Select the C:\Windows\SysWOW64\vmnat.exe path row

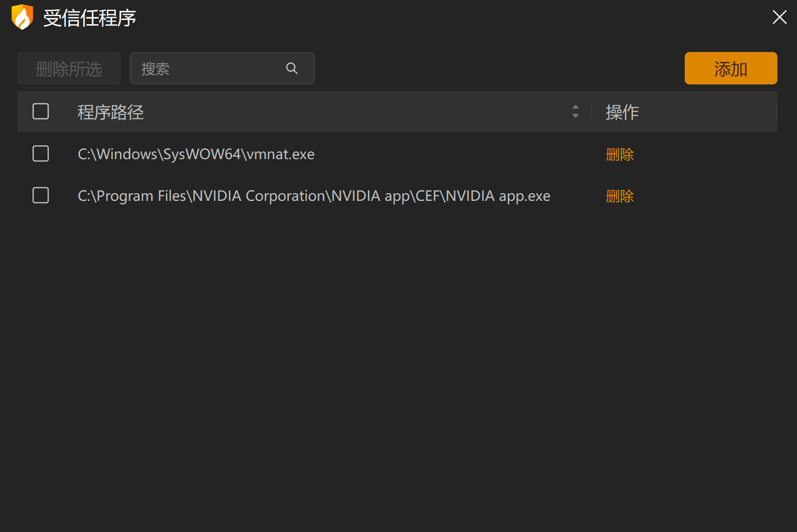tap(196, 154)
